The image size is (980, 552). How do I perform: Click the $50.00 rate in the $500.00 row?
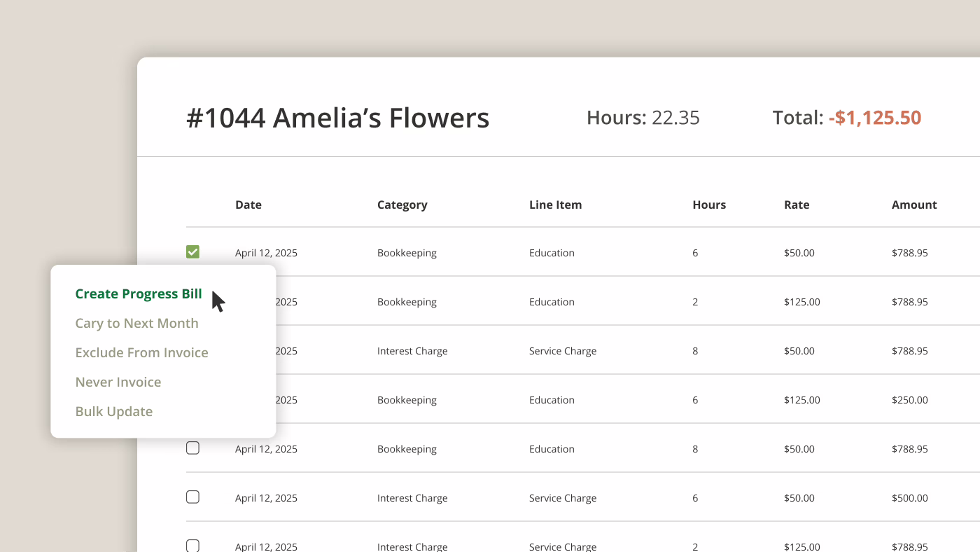[799, 498]
